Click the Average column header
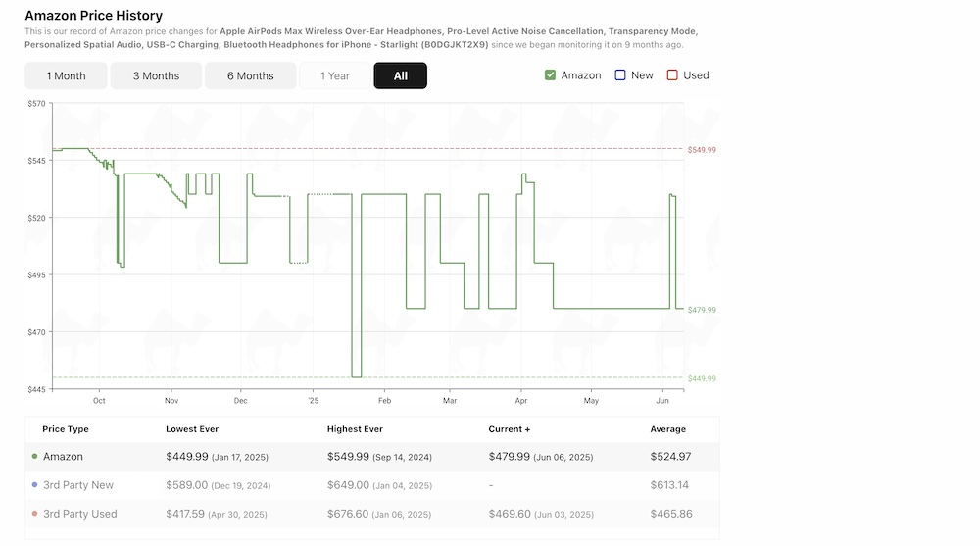 click(x=667, y=429)
